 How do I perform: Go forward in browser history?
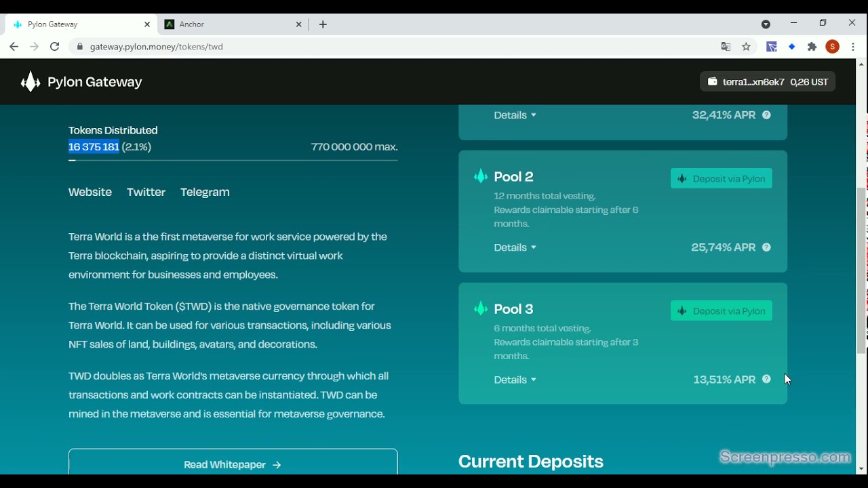tap(35, 47)
